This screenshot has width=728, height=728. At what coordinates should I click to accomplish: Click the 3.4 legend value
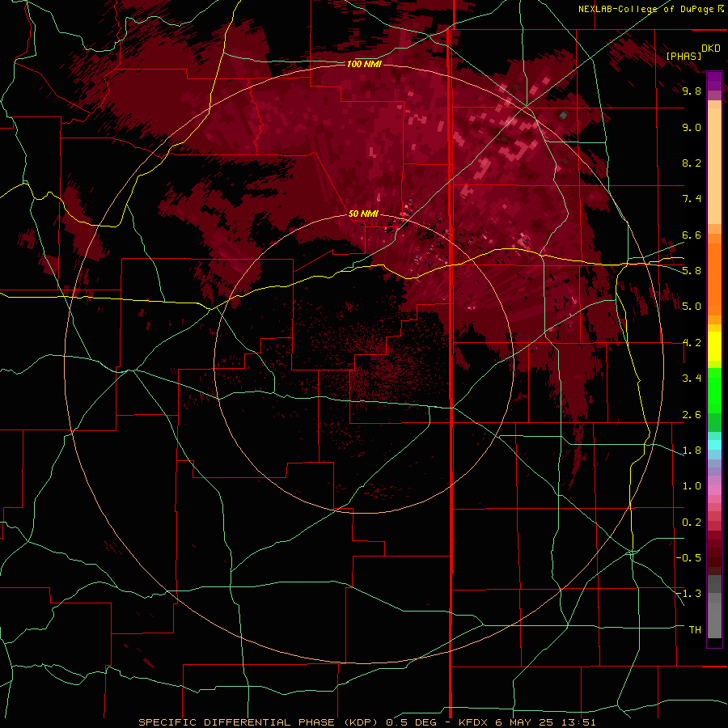pyautogui.click(x=692, y=379)
